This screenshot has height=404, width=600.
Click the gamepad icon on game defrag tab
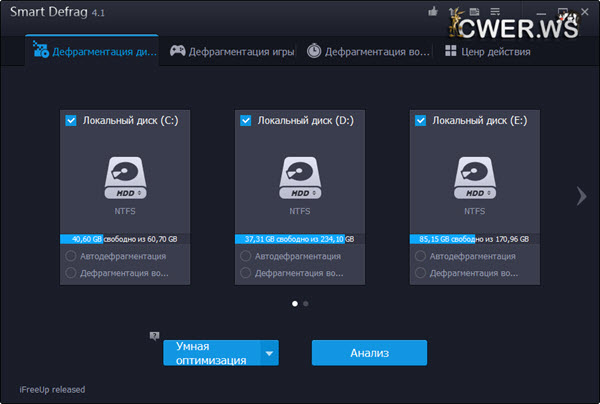coord(177,51)
